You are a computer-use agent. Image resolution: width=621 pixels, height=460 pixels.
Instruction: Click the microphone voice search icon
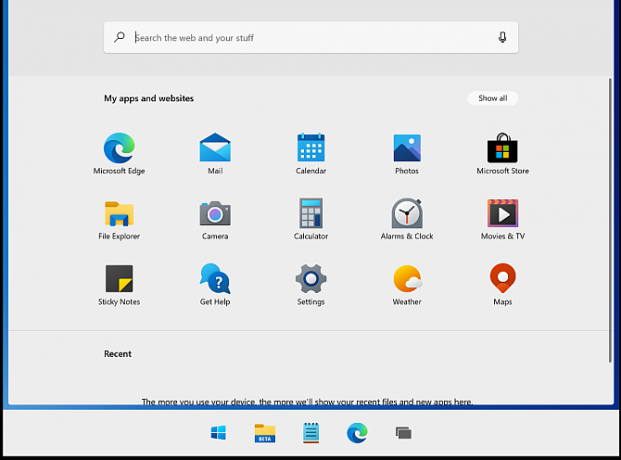pyautogui.click(x=502, y=37)
